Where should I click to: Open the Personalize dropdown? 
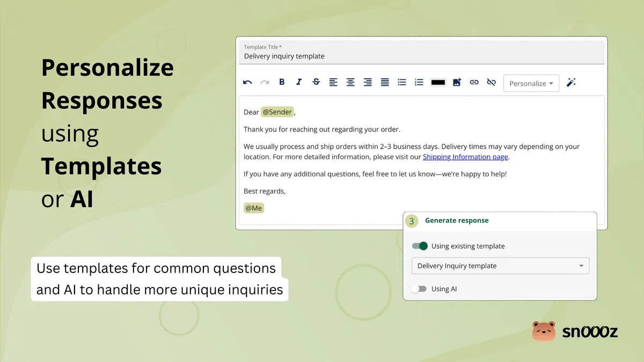pyautogui.click(x=531, y=83)
